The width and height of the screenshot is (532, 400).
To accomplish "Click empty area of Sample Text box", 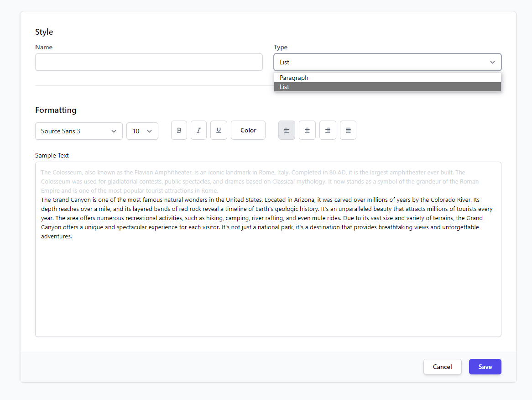I will click(x=267, y=292).
